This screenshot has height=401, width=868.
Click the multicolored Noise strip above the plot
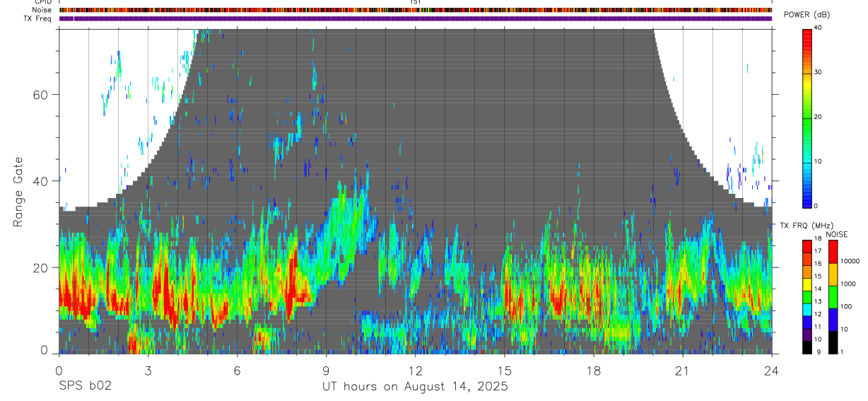[416, 10]
